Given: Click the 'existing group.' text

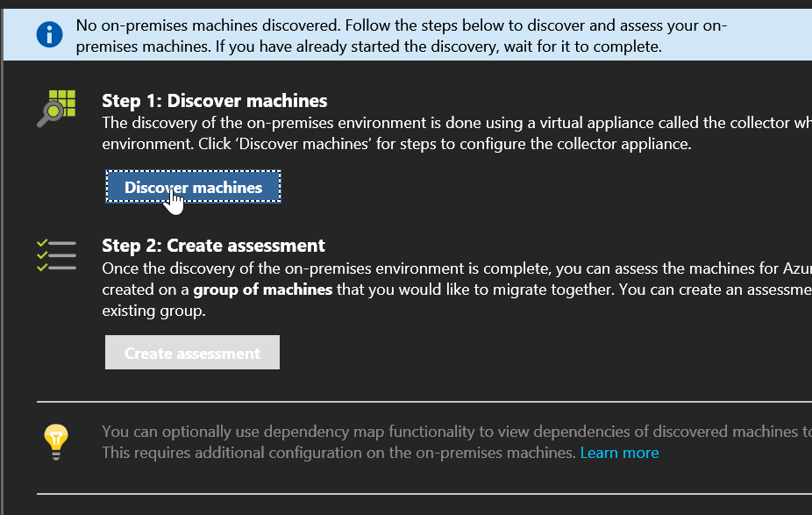Looking at the screenshot, I should pyautogui.click(x=153, y=311).
